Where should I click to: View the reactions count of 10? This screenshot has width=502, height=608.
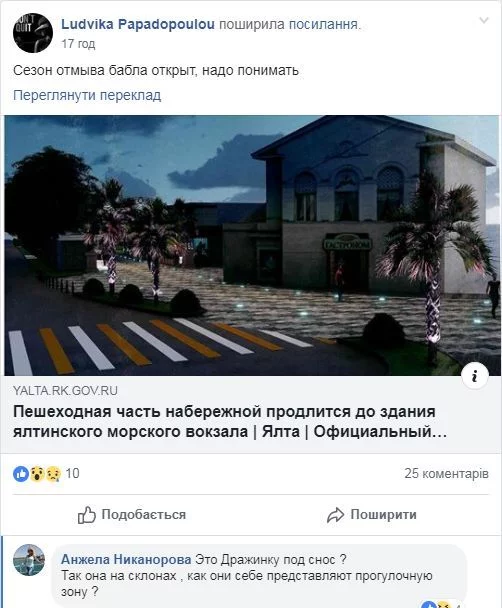(x=72, y=473)
